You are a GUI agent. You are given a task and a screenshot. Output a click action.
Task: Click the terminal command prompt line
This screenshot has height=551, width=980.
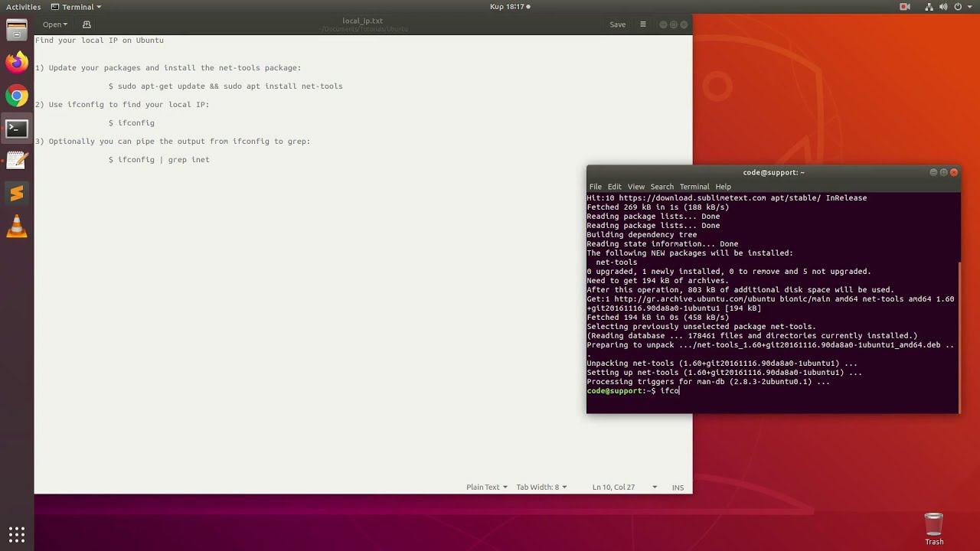pyautogui.click(x=633, y=391)
